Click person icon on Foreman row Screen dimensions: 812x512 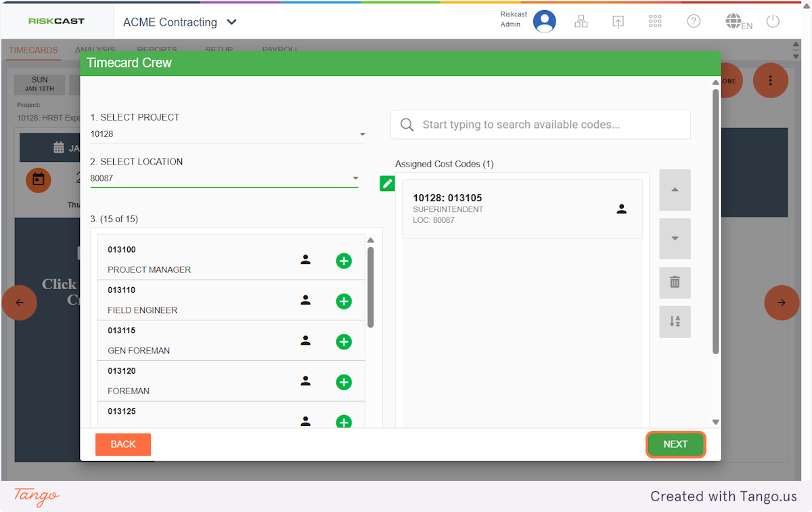(305, 381)
